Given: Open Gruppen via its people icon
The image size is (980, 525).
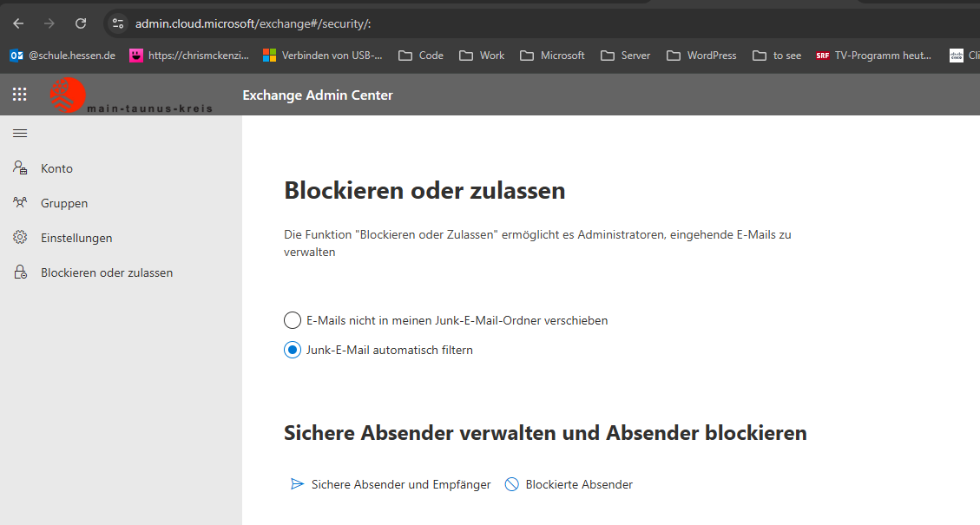Looking at the screenshot, I should click(x=19, y=202).
